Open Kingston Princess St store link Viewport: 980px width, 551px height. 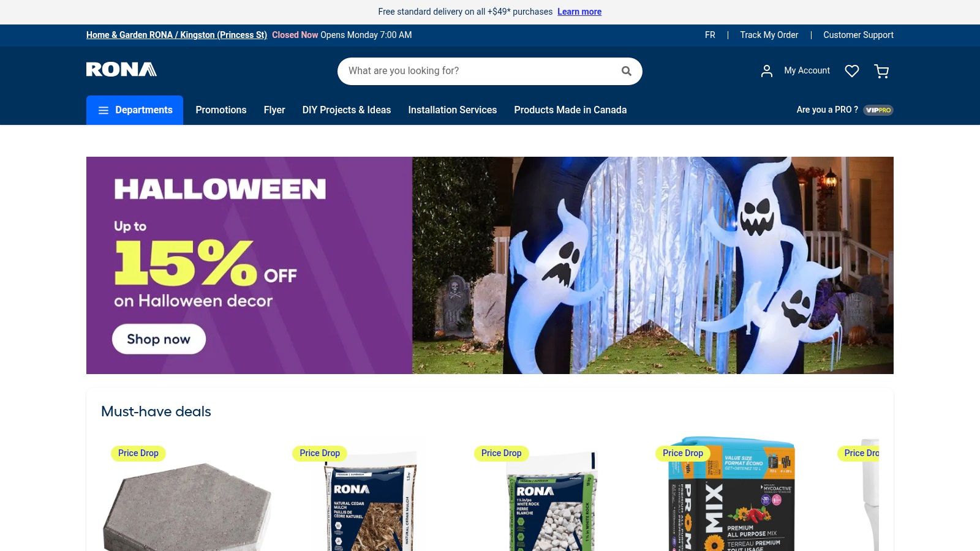[176, 35]
